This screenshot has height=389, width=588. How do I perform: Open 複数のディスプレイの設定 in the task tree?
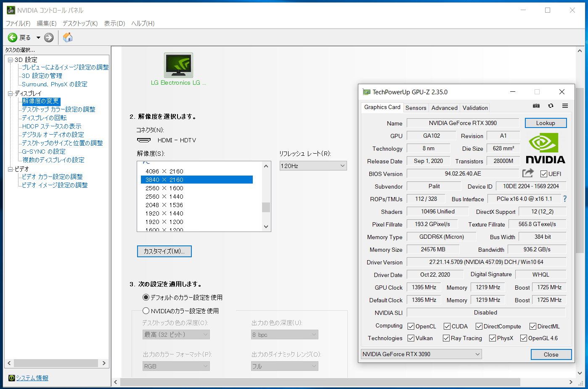(53, 160)
